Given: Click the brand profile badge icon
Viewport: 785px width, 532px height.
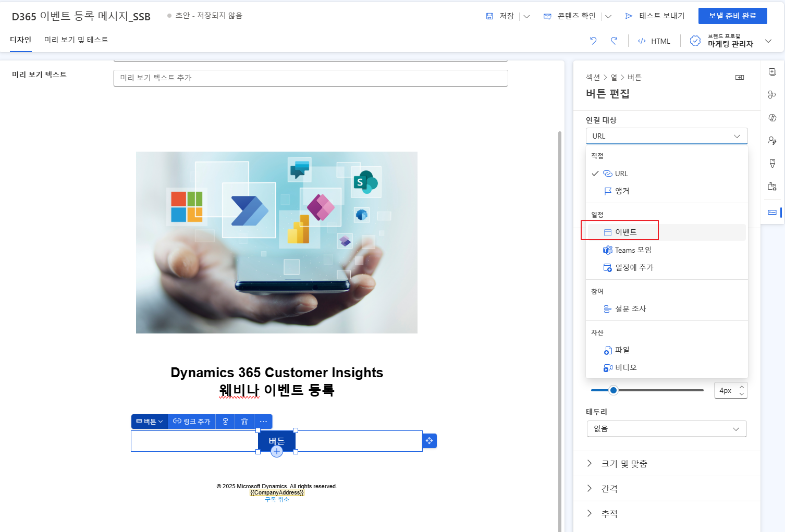Looking at the screenshot, I should pyautogui.click(x=695, y=41).
